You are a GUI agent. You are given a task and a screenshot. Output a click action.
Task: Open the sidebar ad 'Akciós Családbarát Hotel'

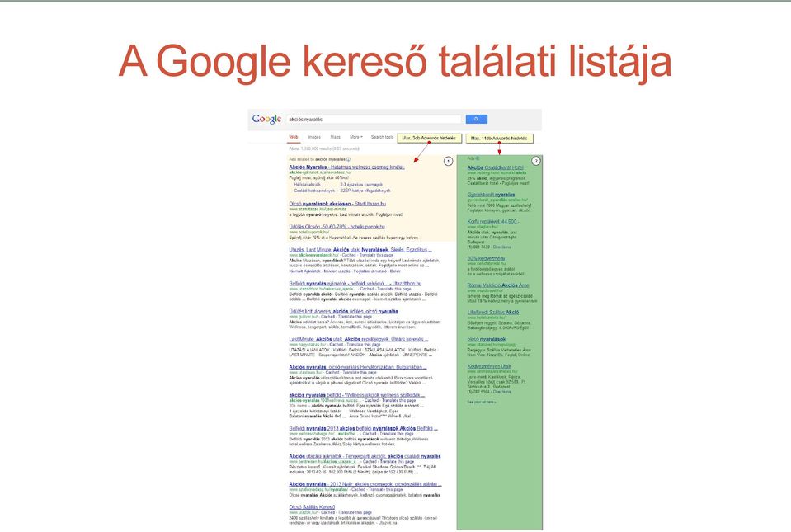496,167
